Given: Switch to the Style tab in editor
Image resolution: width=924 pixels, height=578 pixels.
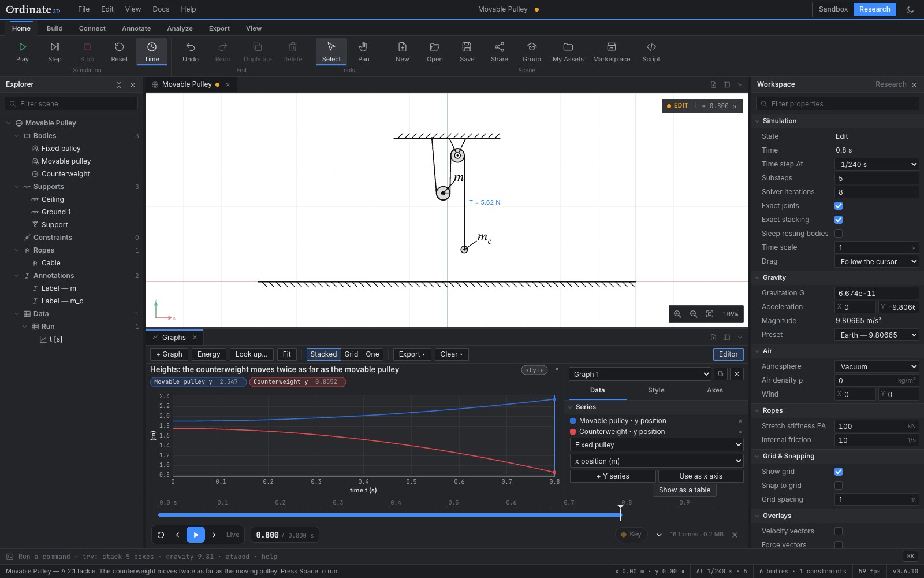Looking at the screenshot, I should pyautogui.click(x=656, y=390).
